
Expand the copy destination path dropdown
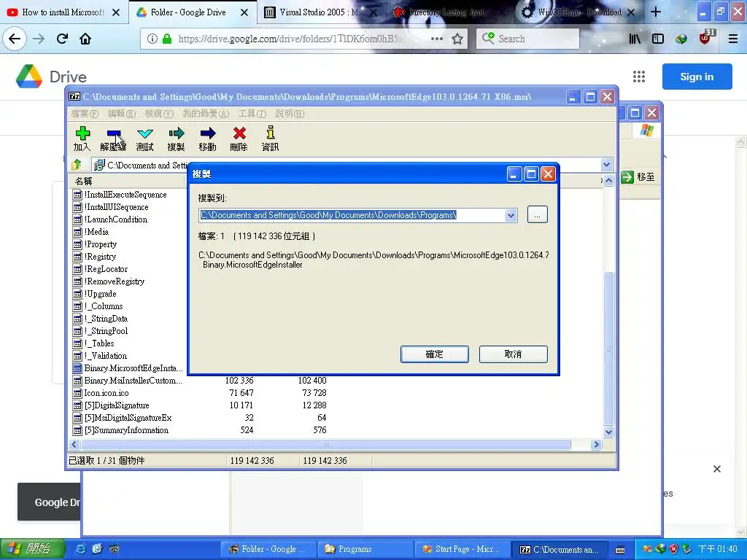pyautogui.click(x=511, y=215)
